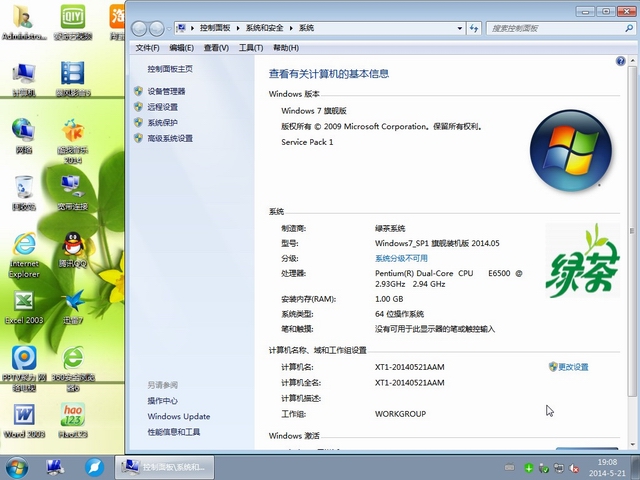Image resolution: width=640 pixels, height=480 pixels.
Task: Open Excel 2003 desktop shortcut
Action: (24, 307)
